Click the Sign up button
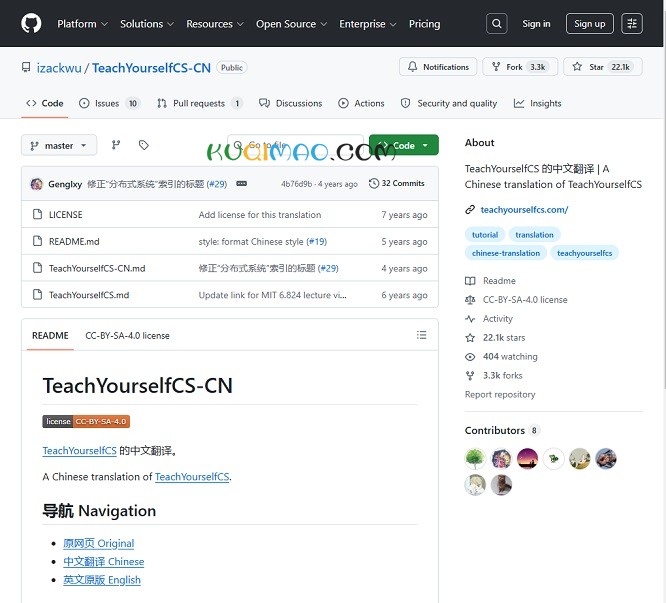The height and width of the screenshot is (603, 666). 590,24
